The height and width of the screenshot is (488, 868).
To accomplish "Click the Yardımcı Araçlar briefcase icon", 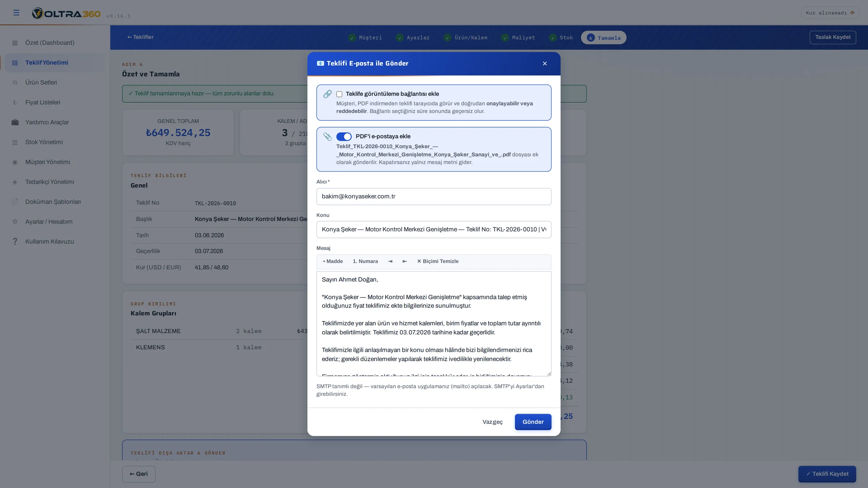I will click(15, 123).
